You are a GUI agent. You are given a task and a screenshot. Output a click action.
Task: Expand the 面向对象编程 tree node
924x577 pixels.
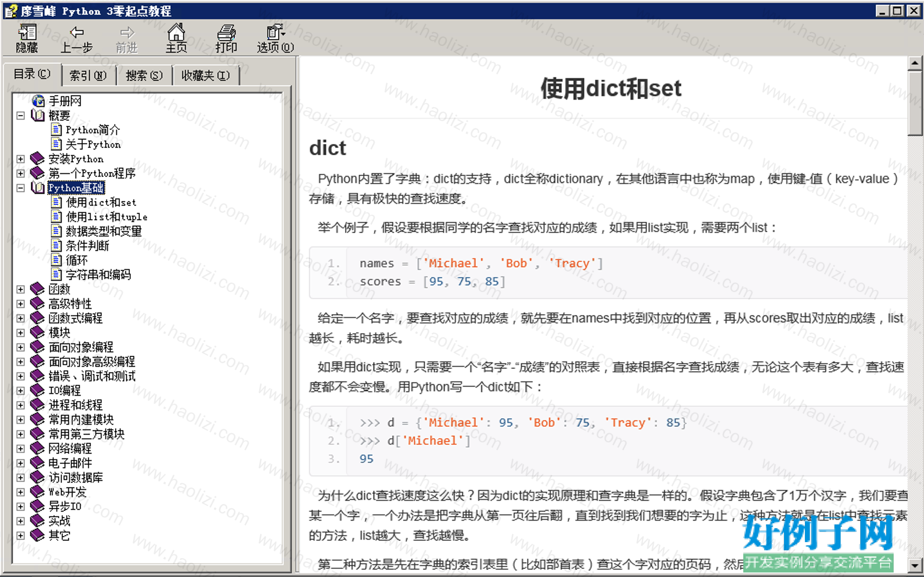click(x=20, y=347)
